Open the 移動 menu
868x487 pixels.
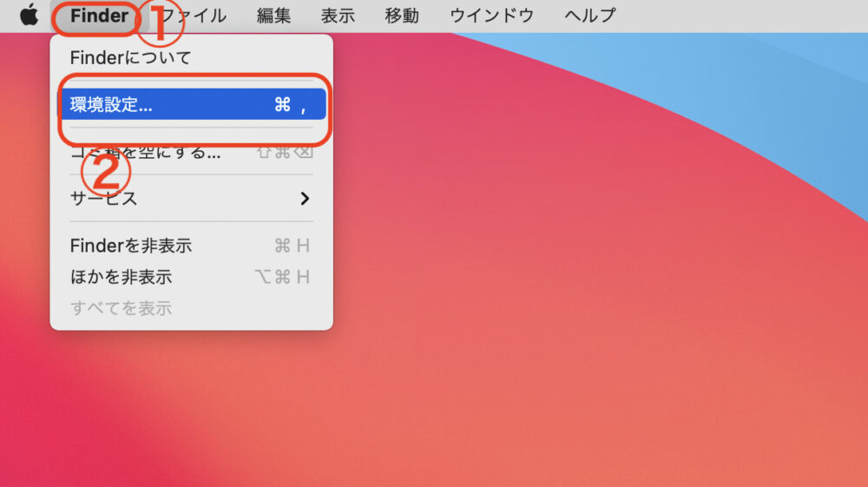click(402, 16)
